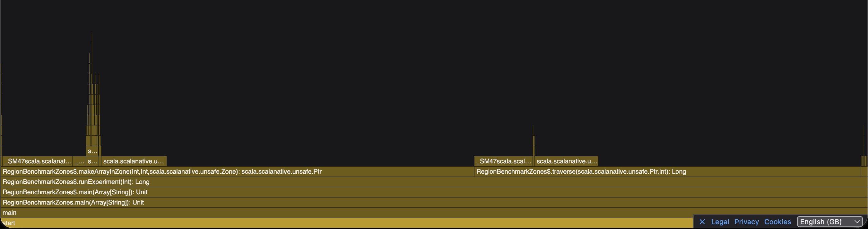Open the Cookies link
The height and width of the screenshot is (229, 868).
tap(778, 222)
